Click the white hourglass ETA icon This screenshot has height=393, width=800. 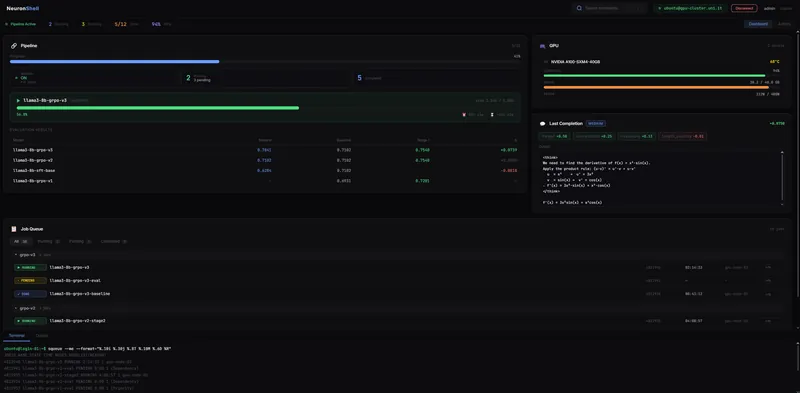pyautogui.click(x=492, y=115)
